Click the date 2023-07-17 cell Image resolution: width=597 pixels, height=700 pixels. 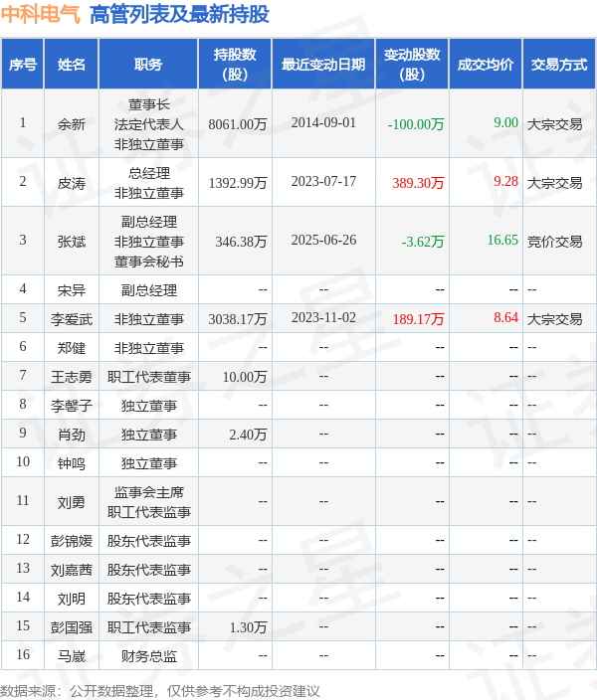(x=323, y=182)
